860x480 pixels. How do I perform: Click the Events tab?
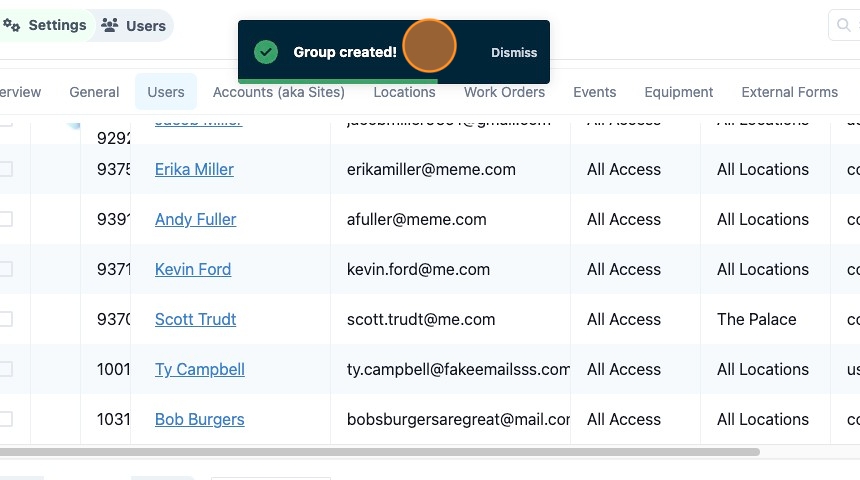click(x=595, y=92)
